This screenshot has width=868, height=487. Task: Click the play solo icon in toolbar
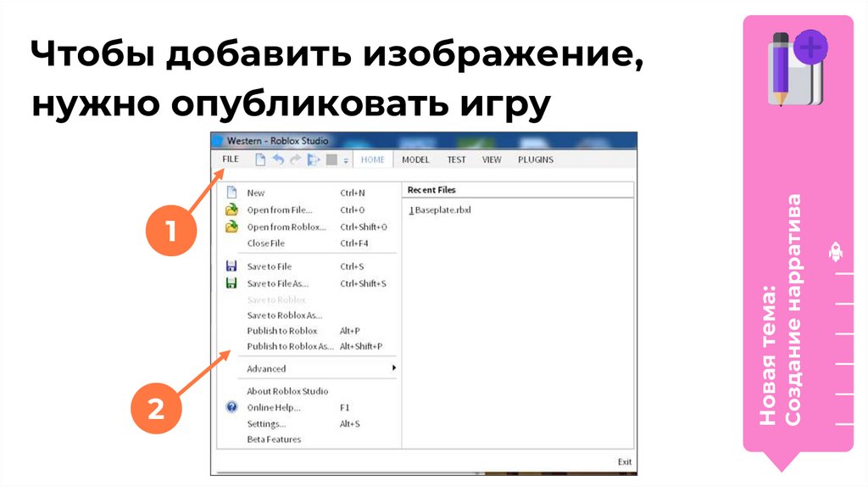(314, 160)
